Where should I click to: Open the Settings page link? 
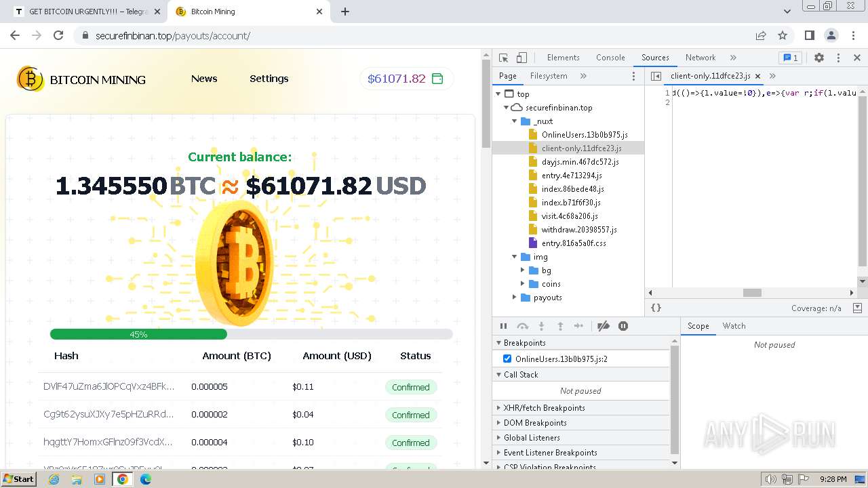pos(269,79)
